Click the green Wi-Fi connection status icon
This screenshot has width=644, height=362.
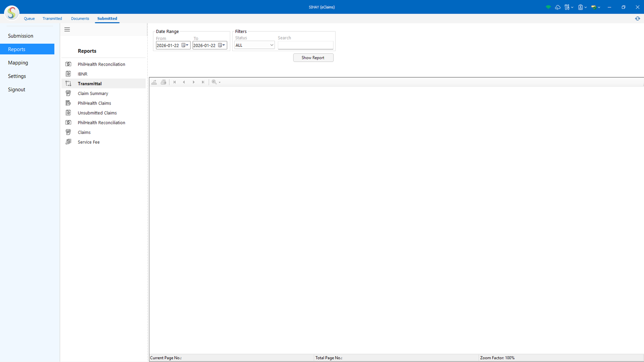[x=548, y=7]
